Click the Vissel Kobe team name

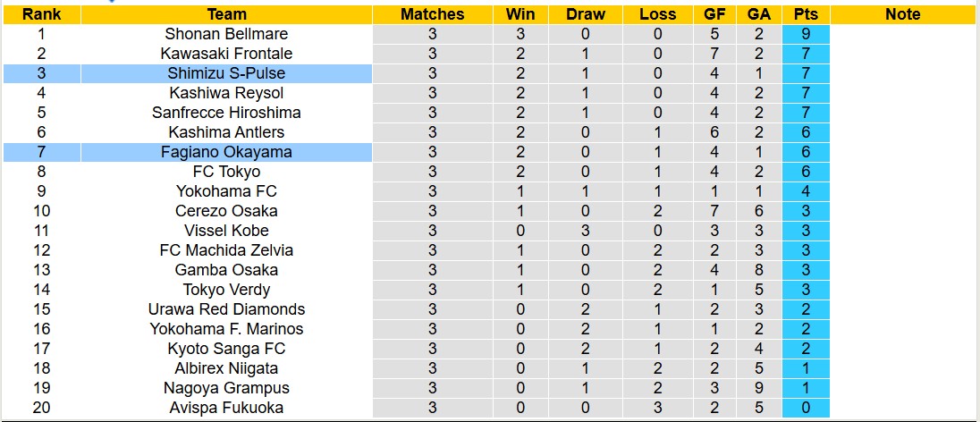226,231
